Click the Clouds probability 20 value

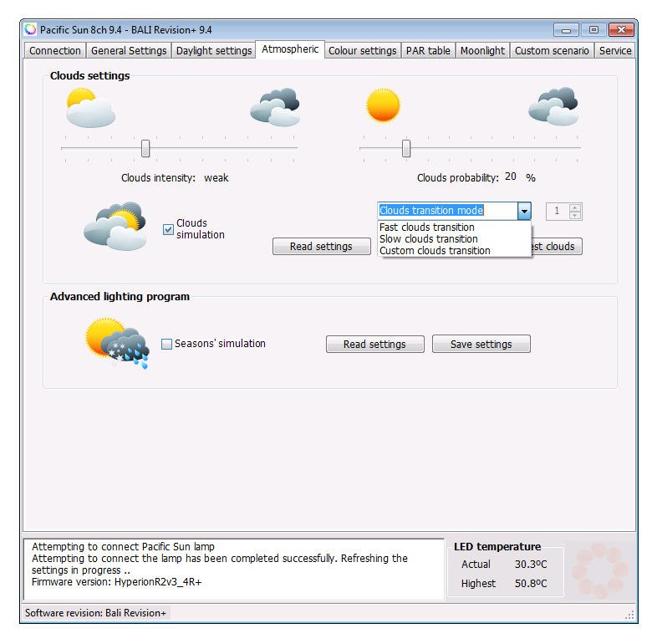511,176
